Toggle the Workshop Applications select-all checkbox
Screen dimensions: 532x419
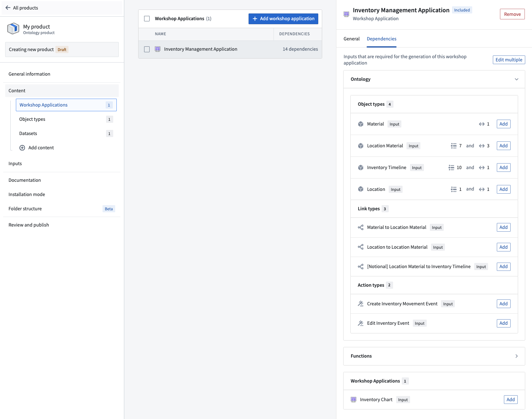pos(147,19)
